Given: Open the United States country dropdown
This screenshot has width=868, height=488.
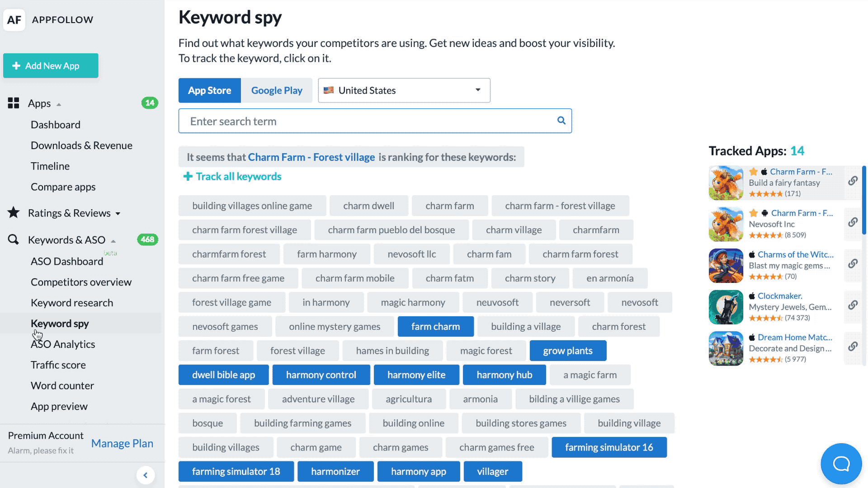Looking at the screenshot, I should (x=404, y=90).
